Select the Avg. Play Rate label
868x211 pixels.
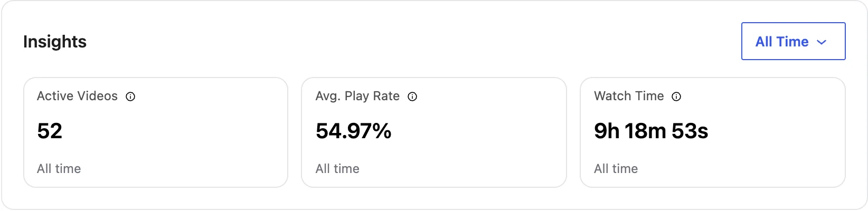coord(357,96)
